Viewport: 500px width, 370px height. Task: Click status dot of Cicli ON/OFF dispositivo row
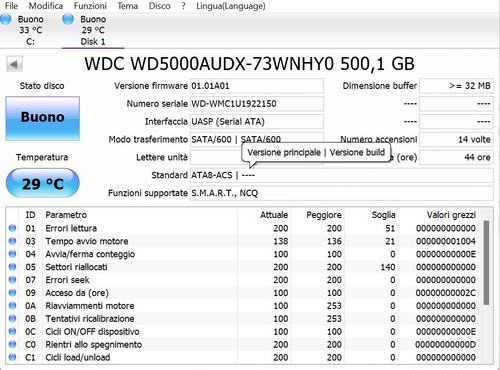point(12,332)
